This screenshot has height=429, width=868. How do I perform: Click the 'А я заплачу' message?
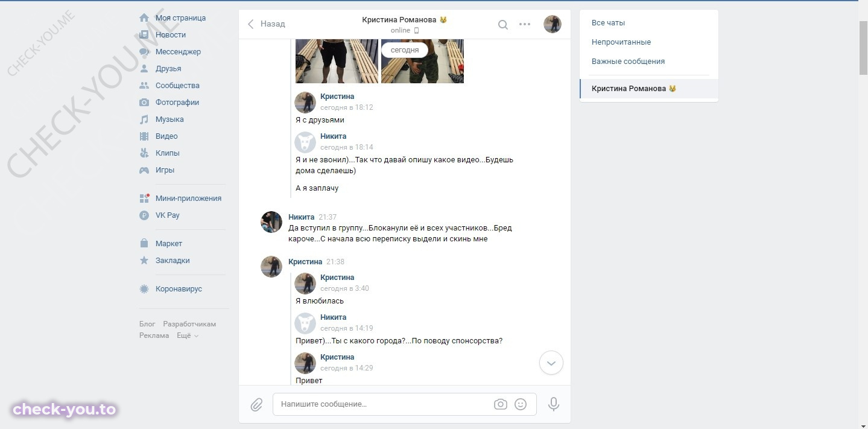pyautogui.click(x=317, y=188)
